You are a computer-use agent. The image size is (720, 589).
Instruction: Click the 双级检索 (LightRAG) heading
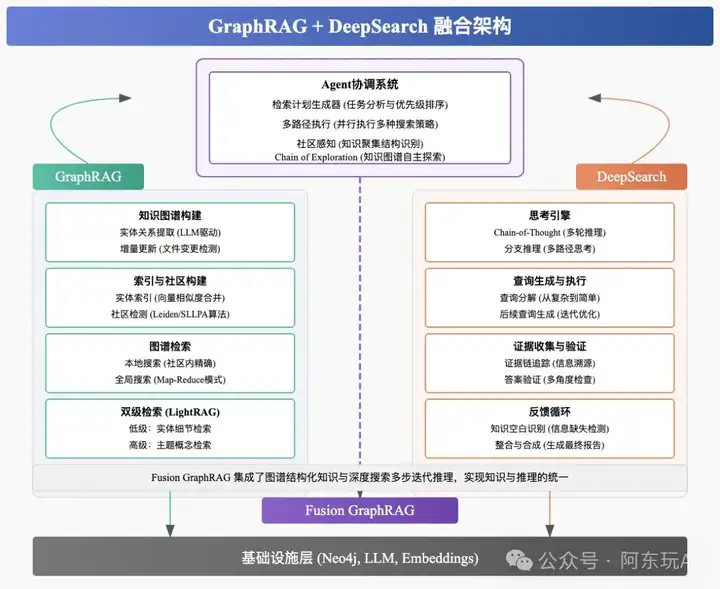tap(170, 412)
